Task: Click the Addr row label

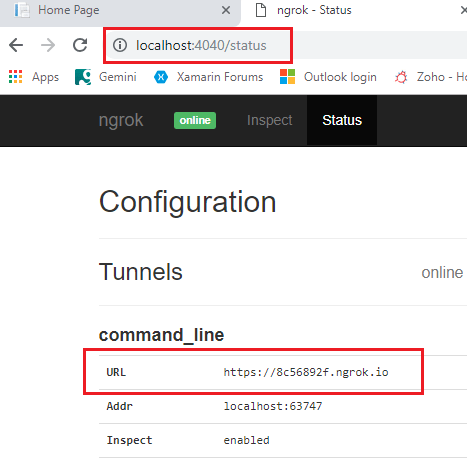Action: (119, 406)
